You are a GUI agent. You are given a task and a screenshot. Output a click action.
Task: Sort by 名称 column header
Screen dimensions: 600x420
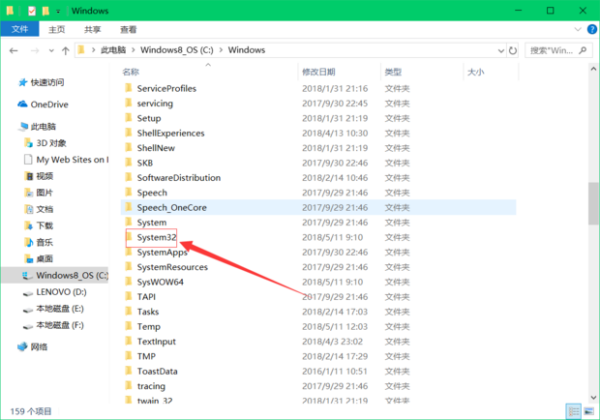(x=131, y=72)
